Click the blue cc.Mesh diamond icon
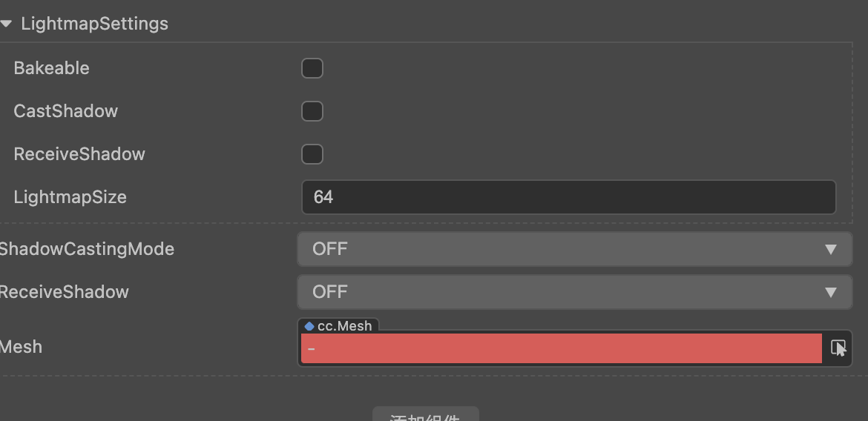868x421 pixels. 309,326
